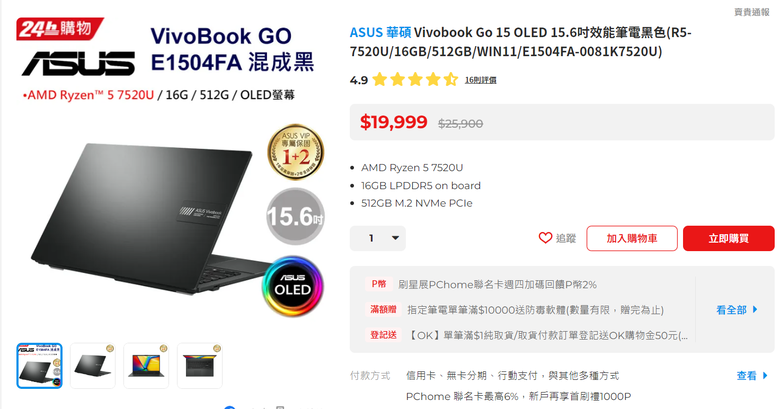Screen dimensions: 780x409
Task: Add the item with 加入購物車 button
Action: [632, 238]
